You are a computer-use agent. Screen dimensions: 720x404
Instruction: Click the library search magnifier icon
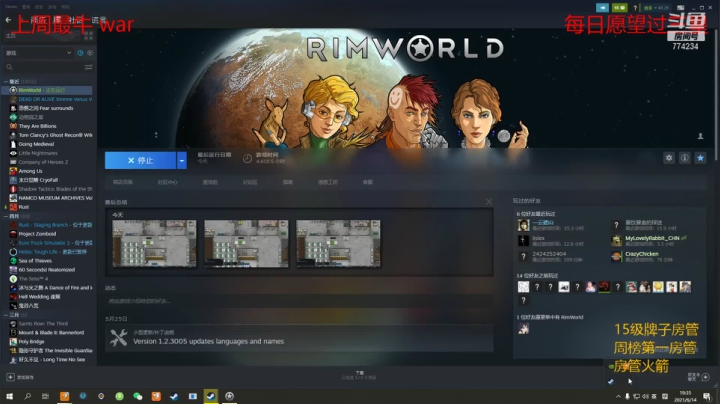pos(9,67)
